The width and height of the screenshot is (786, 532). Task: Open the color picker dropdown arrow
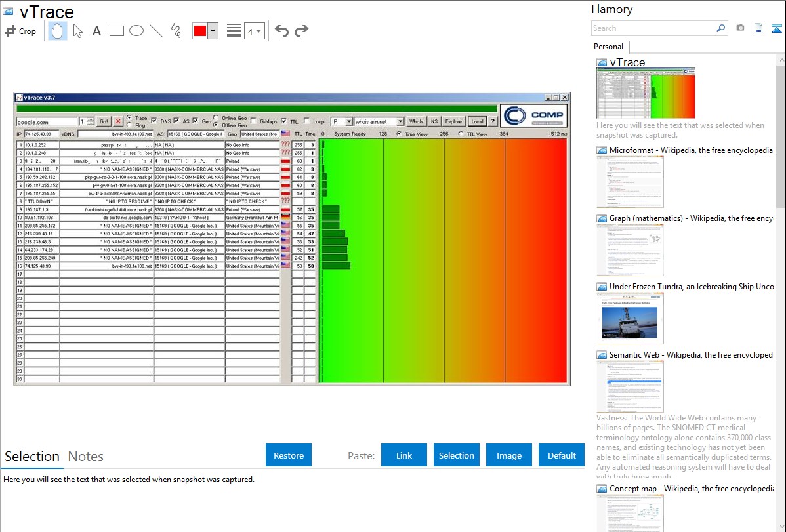point(213,31)
